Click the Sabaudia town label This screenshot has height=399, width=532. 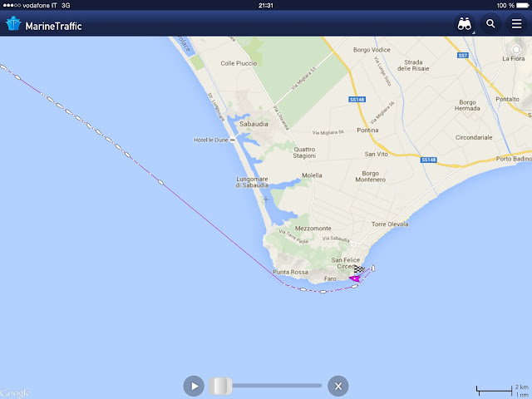[254, 124]
